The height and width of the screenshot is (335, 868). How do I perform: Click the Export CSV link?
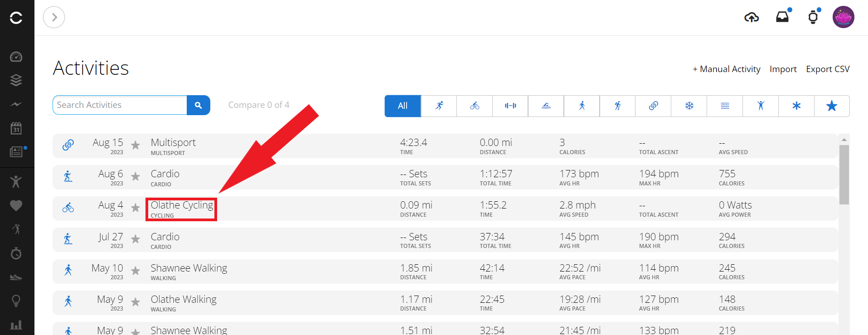coord(827,69)
